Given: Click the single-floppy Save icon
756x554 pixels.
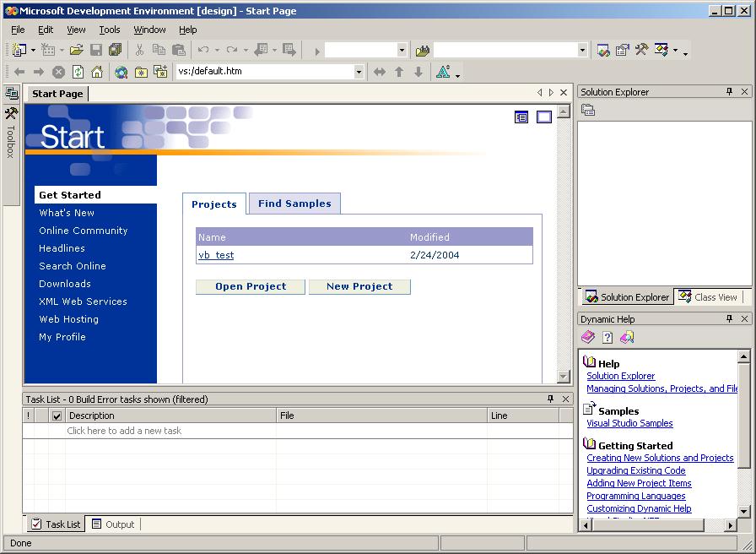Looking at the screenshot, I should [x=96, y=49].
